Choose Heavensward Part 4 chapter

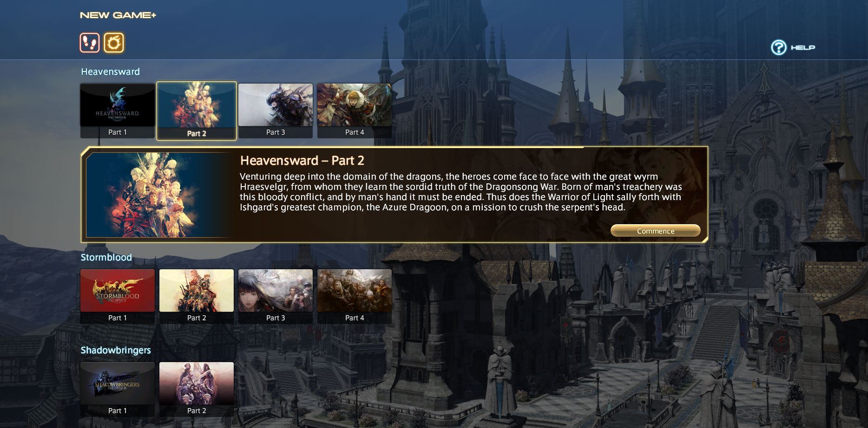click(x=355, y=110)
